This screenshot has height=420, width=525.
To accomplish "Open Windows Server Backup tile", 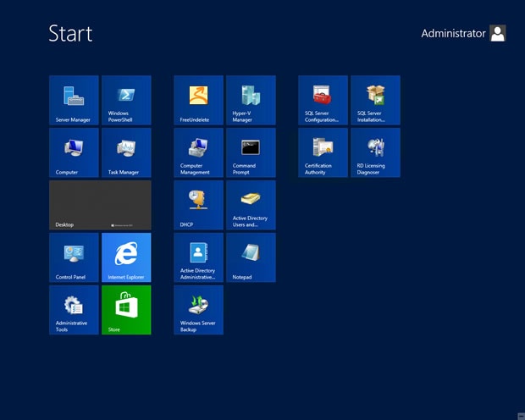I will click(x=198, y=310).
